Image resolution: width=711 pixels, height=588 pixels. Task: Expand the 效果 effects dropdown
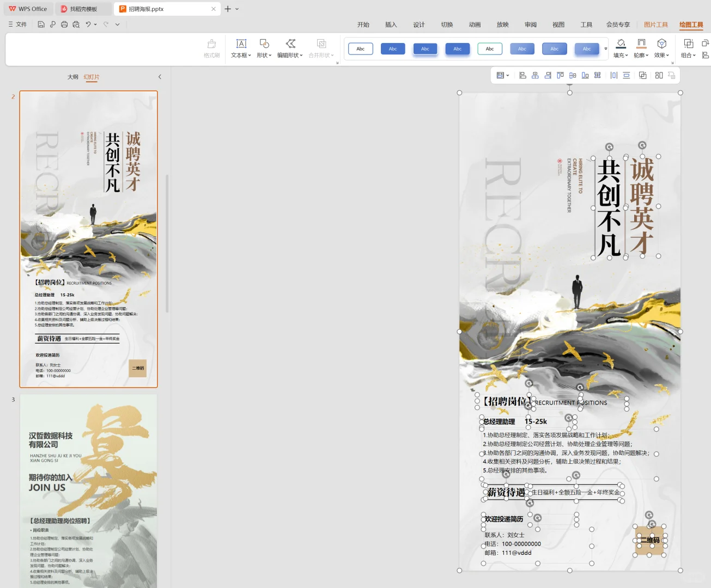662,55
